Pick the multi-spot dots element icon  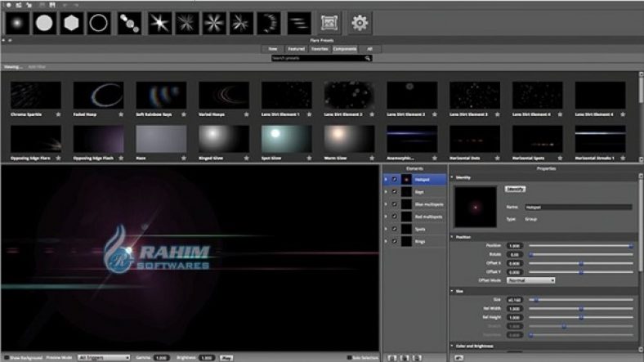130,24
